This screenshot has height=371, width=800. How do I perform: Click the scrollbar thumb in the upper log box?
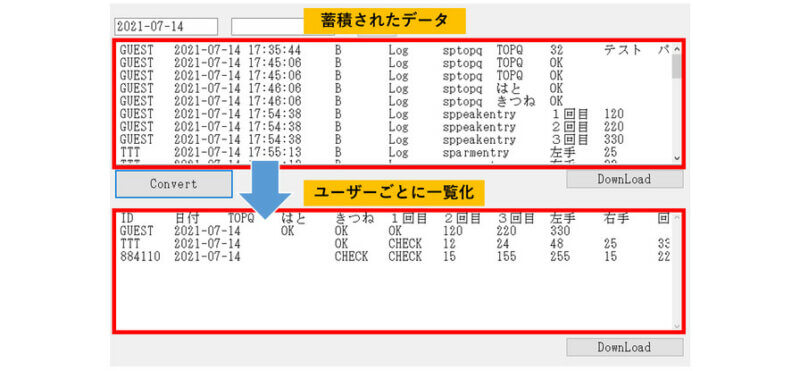tap(677, 66)
